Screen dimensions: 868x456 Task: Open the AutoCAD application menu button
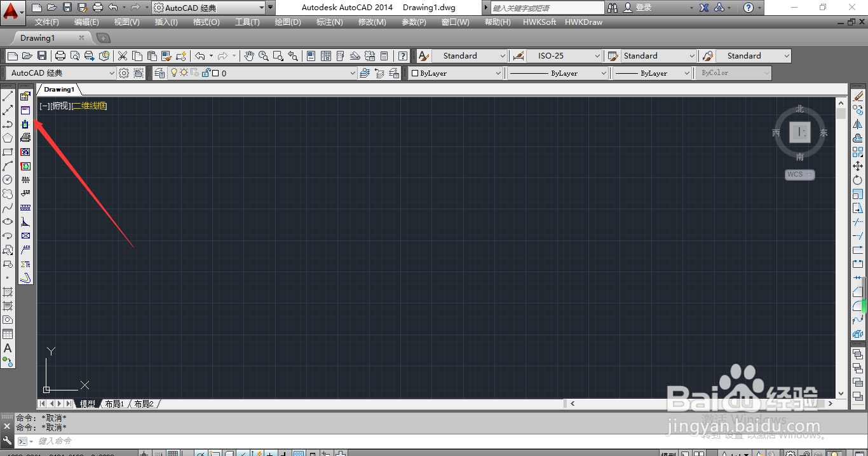(13, 11)
